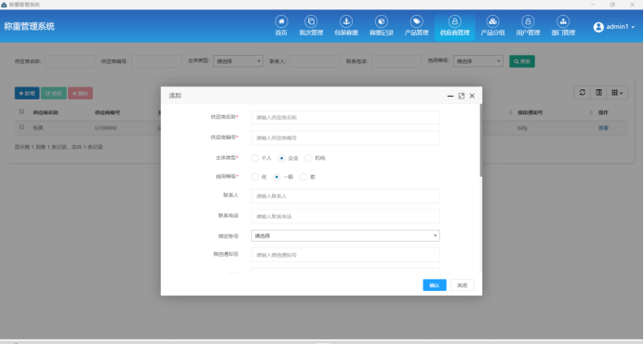Click the 确认 confirm button

tap(435, 285)
